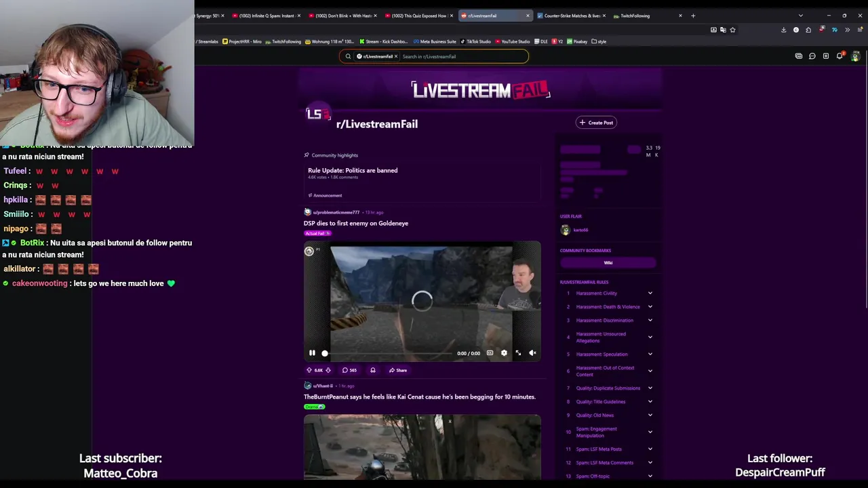Open the YouTube Studio bookmark

(x=513, y=41)
